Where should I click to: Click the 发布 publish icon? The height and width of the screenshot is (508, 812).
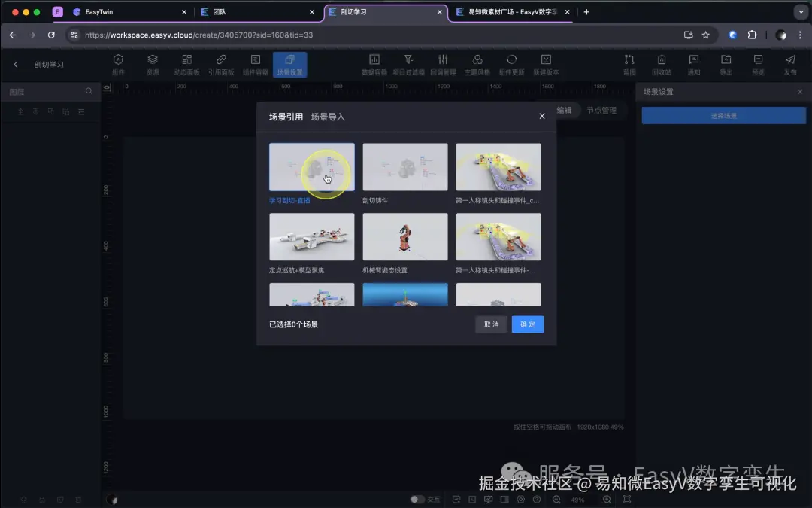(790, 64)
